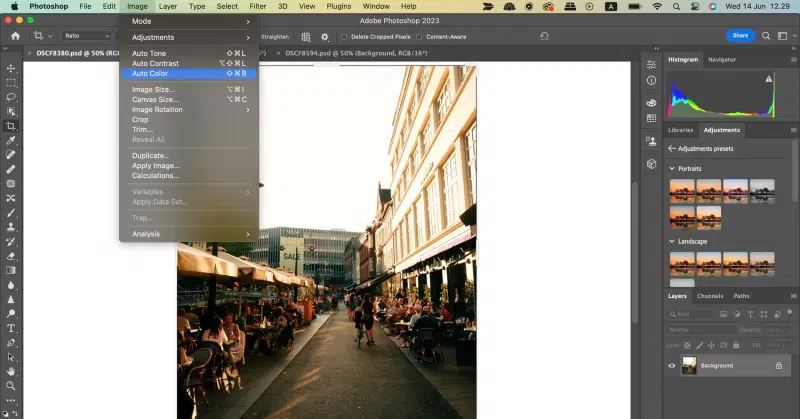
Task: Collapse the Portraits presets section
Action: 671,168
